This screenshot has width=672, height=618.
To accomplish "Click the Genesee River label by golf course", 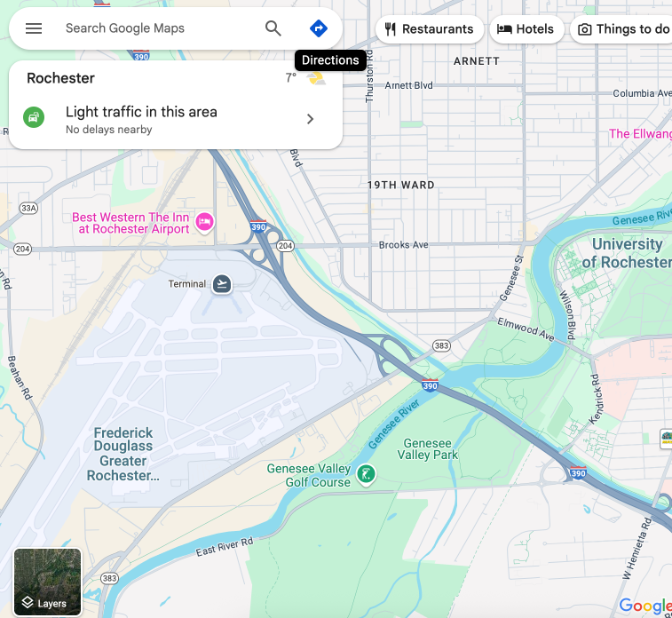I will click(394, 424).
